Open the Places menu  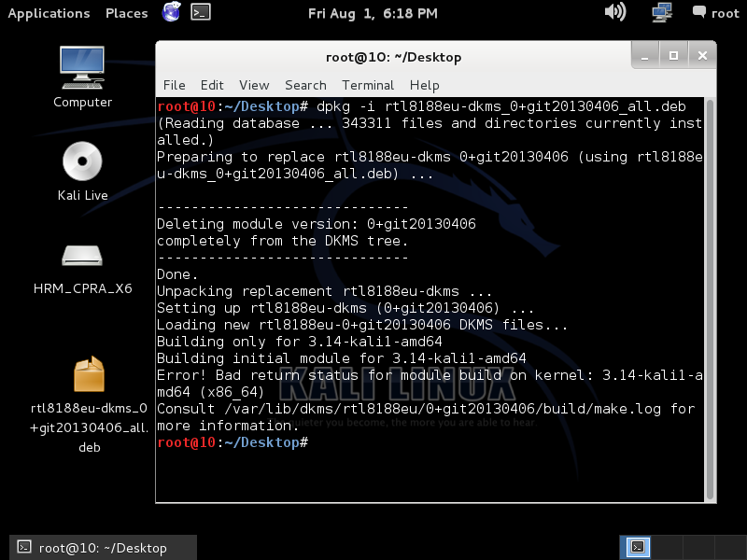[125, 13]
